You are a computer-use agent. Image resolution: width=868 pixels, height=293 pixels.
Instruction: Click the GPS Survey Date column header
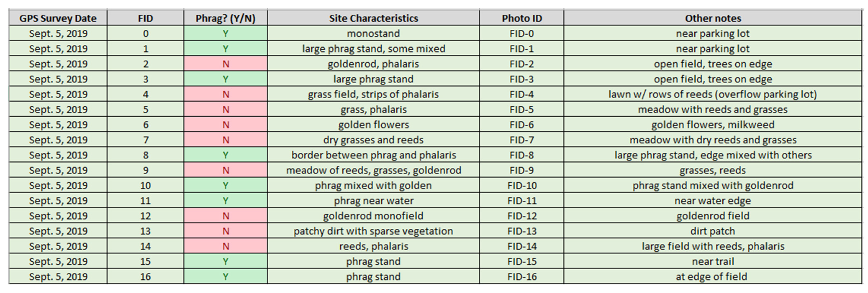58,18
